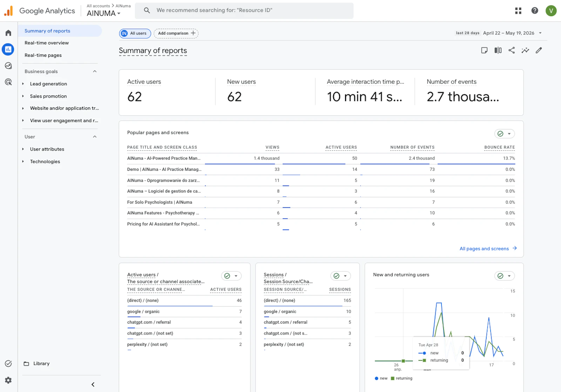Viewport: 561px width, 392px height.
Task: Open the AINUMA property selector
Action: point(104,13)
